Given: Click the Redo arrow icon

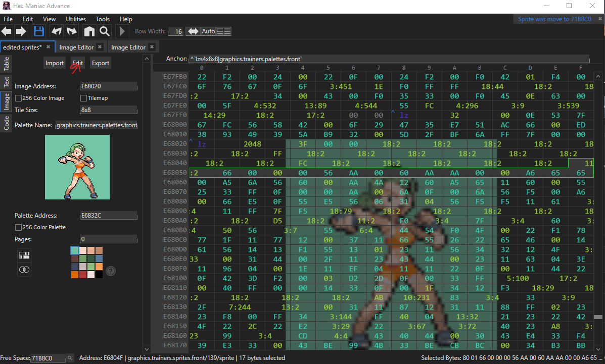Looking at the screenshot, I should click(72, 31).
